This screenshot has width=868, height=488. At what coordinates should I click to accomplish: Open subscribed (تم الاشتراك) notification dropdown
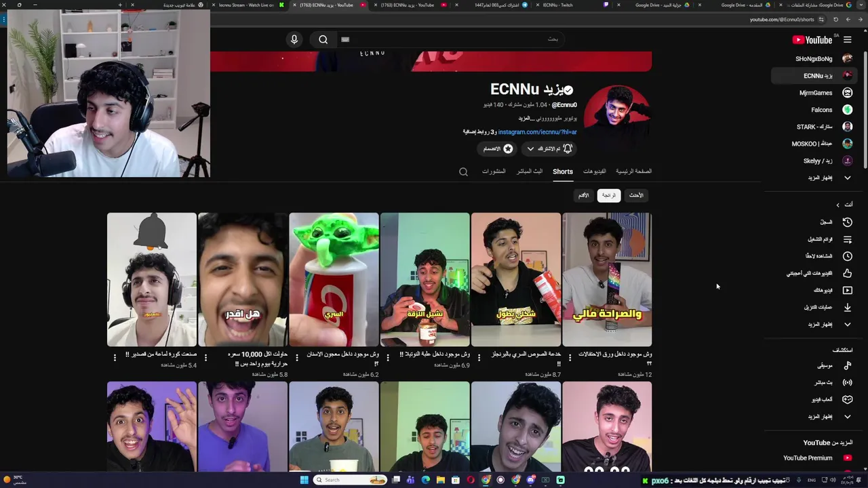549,148
